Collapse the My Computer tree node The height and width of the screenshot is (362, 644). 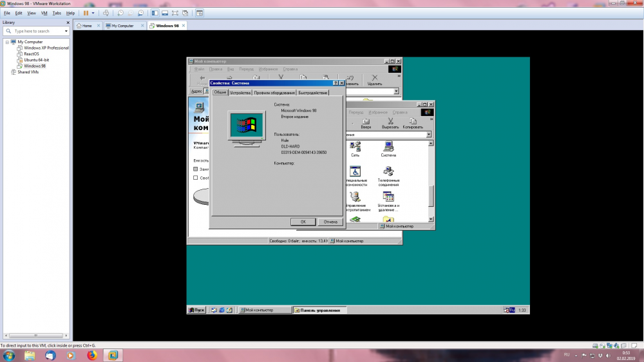click(7, 42)
